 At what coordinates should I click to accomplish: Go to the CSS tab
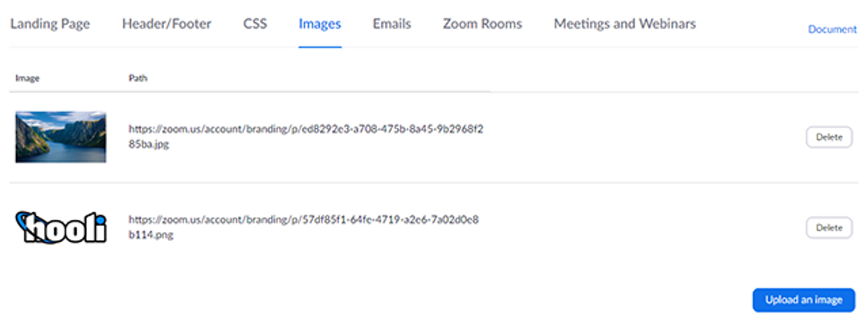click(x=256, y=24)
